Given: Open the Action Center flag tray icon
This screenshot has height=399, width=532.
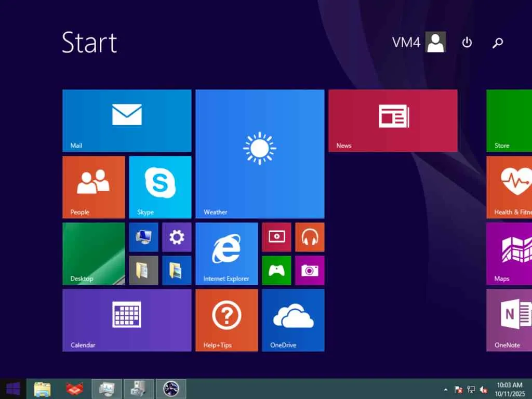Looking at the screenshot, I should click(458, 390).
